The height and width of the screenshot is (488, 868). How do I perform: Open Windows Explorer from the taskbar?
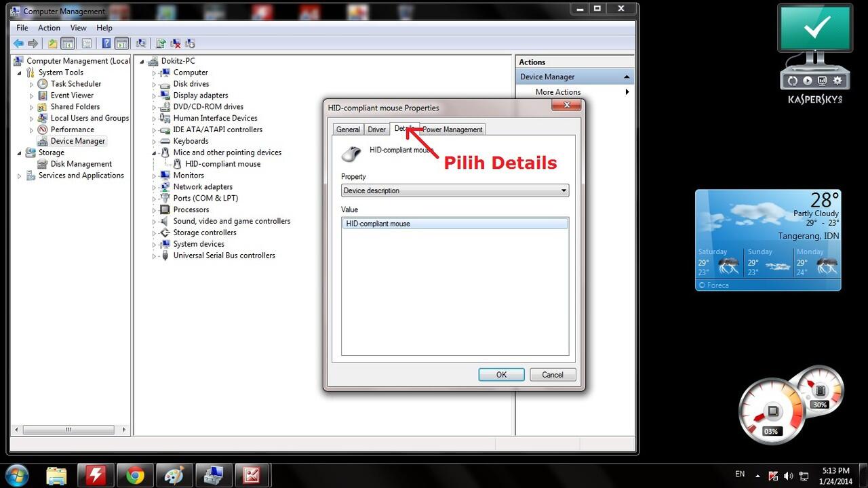point(57,474)
